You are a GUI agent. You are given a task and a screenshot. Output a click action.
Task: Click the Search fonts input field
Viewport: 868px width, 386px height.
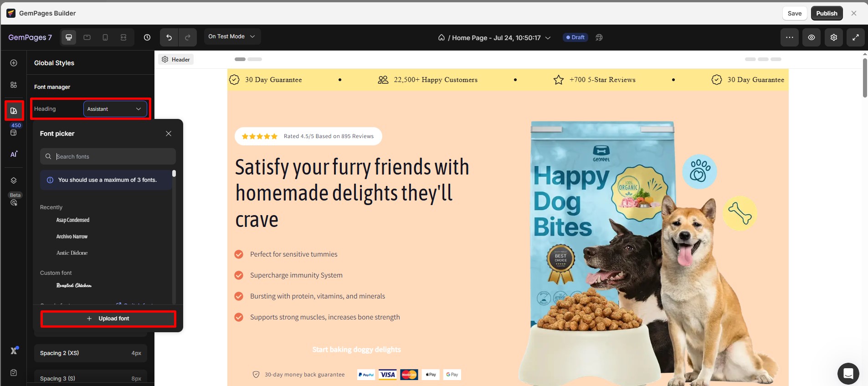(x=108, y=156)
